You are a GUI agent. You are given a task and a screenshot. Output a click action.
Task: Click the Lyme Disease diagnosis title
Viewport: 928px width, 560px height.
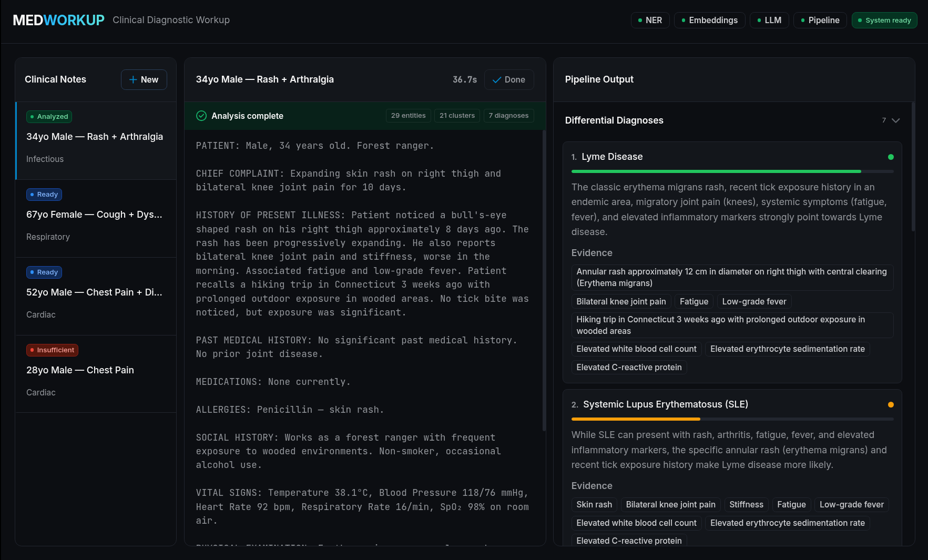(x=612, y=157)
